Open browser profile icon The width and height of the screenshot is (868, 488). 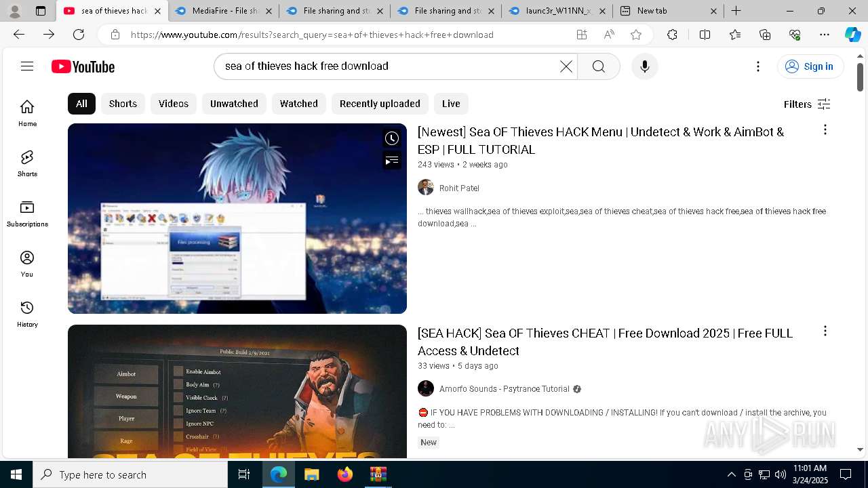[15, 11]
